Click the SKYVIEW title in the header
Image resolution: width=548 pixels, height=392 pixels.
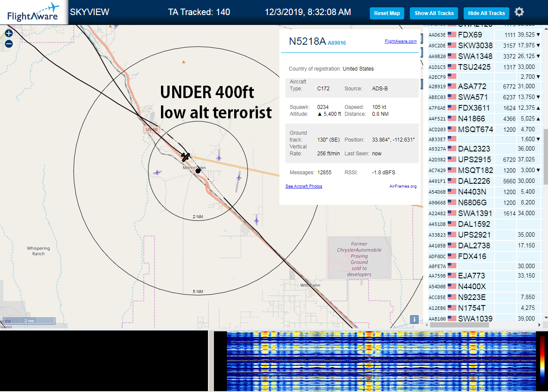[x=90, y=12]
